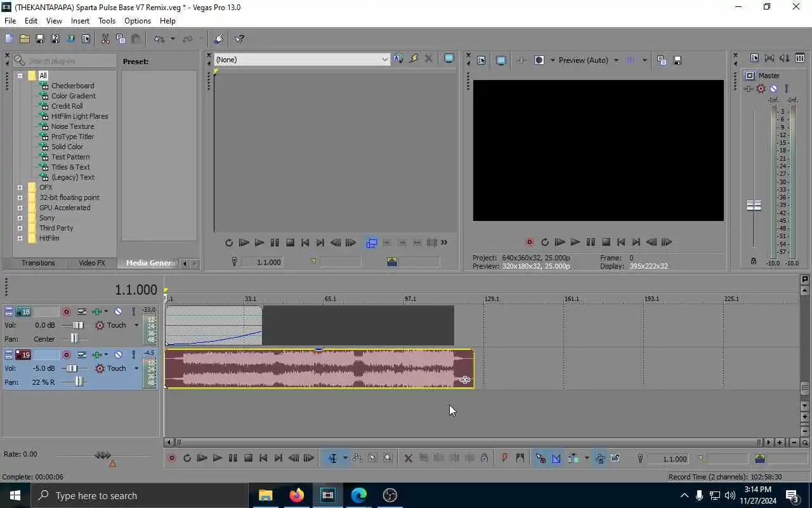Image resolution: width=812 pixels, height=508 pixels.
Task: Click the timeline transport Record button
Action: click(171, 458)
